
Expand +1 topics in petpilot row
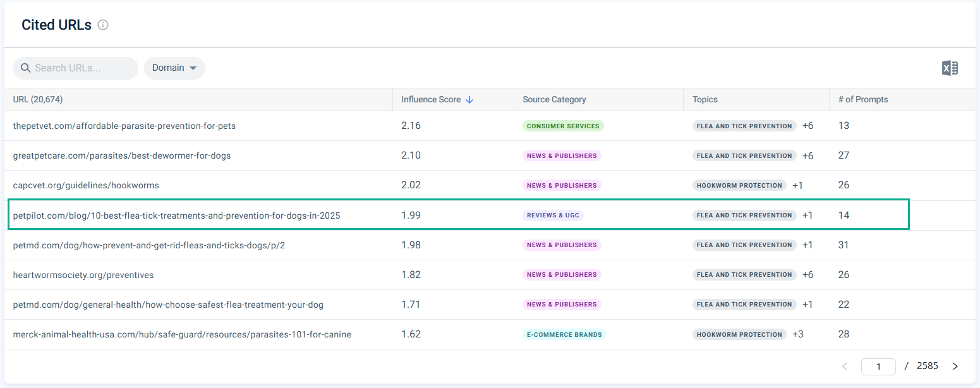tap(808, 215)
